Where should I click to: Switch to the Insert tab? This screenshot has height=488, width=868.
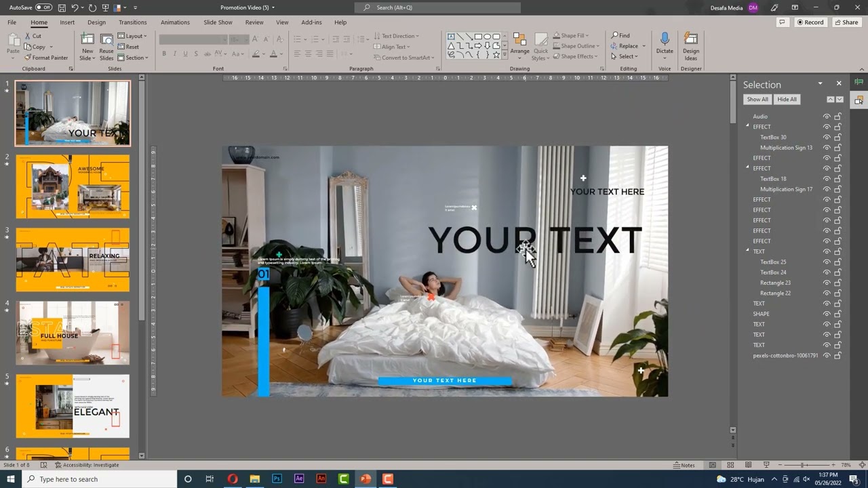pos(67,22)
